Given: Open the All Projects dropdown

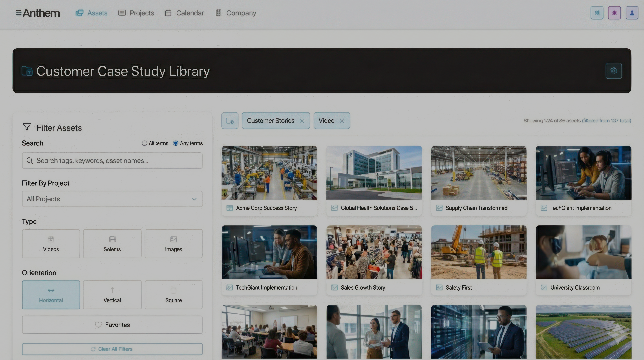Looking at the screenshot, I should point(112,199).
